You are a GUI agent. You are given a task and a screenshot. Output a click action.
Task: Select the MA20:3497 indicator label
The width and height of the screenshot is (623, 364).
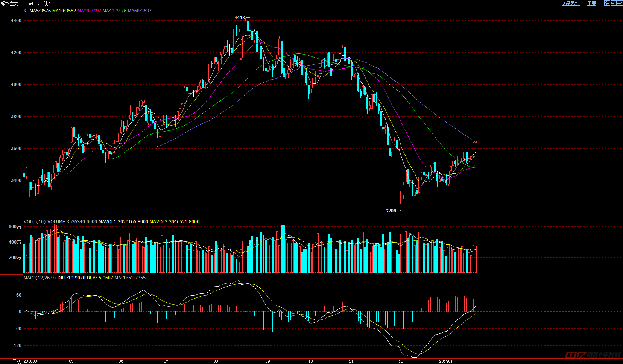coord(89,11)
